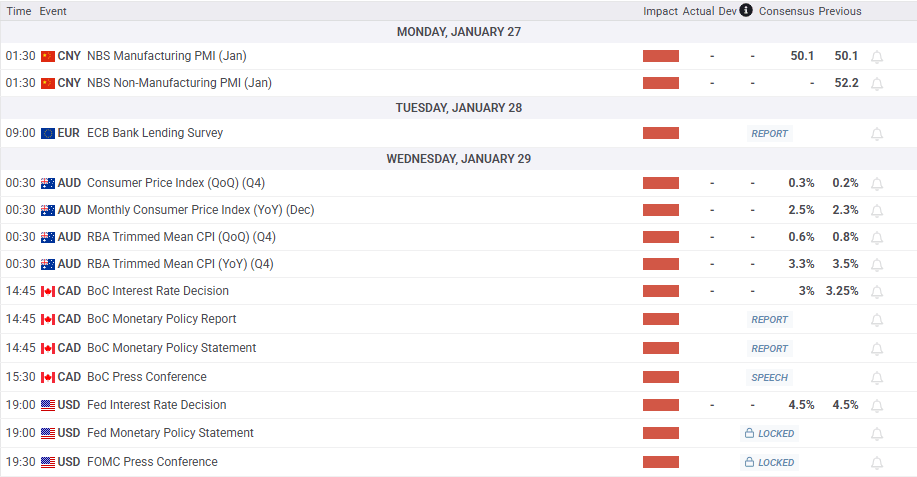This screenshot has width=917, height=477.
Task: Click the Canada flag beside BoC Interest Rate Decision
Action: (48, 291)
